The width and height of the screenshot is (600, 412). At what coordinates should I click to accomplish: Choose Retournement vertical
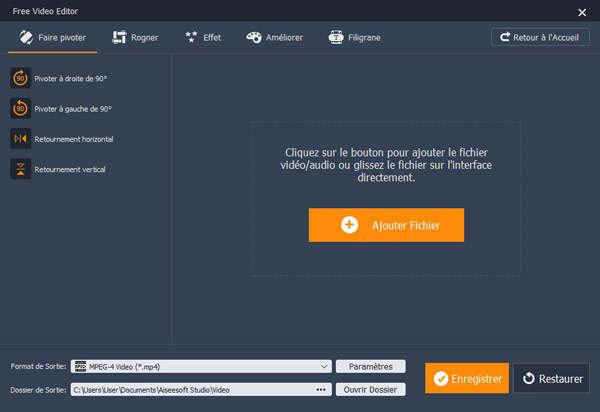tap(58, 169)
